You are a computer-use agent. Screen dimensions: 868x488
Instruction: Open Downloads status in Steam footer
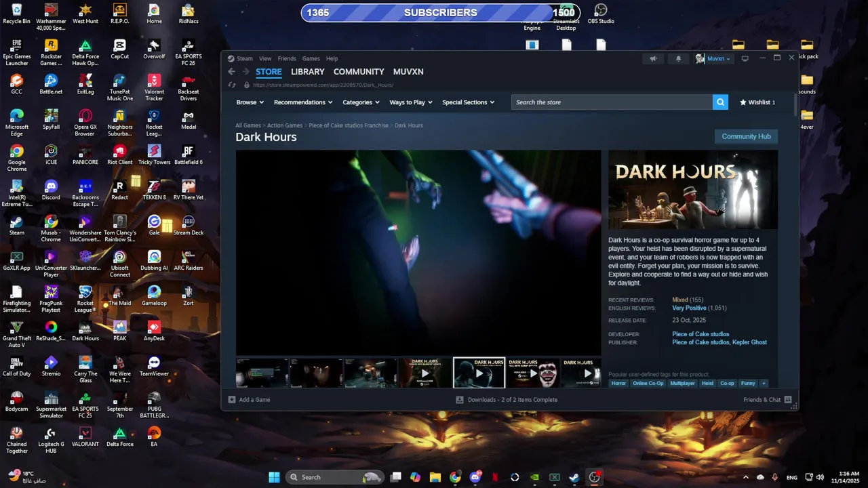pos(507,400)
